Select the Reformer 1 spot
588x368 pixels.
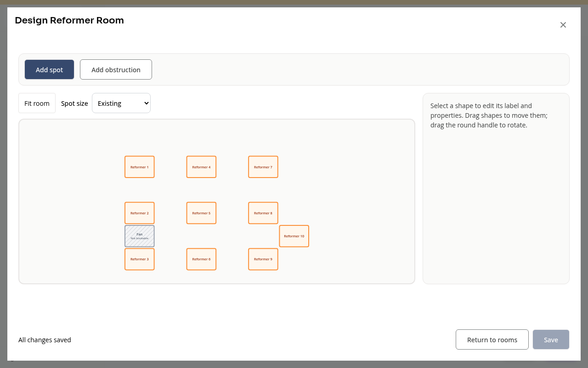point(140,167)
